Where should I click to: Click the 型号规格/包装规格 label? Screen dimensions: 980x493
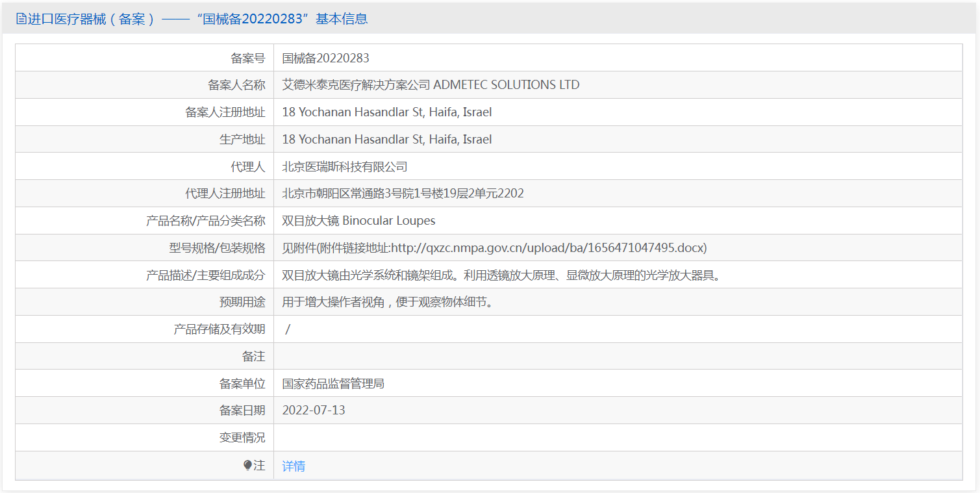coord(217,248)
